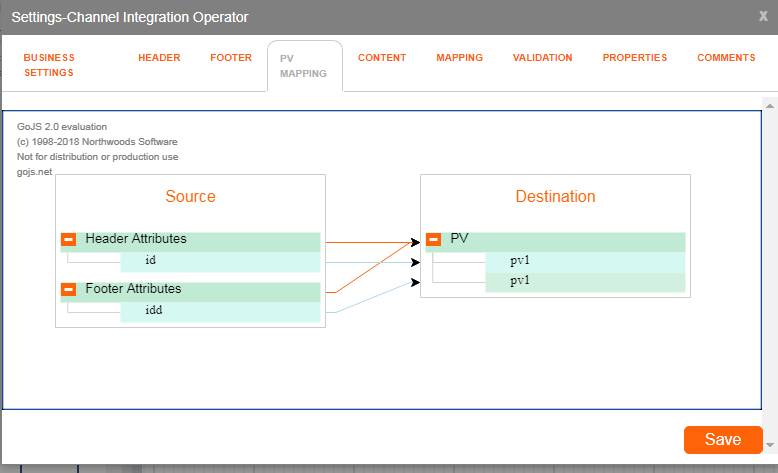Screen dimensions: 778x473
Task: Collapse the Footer Attributes group
Action: [x=69, y=290]
